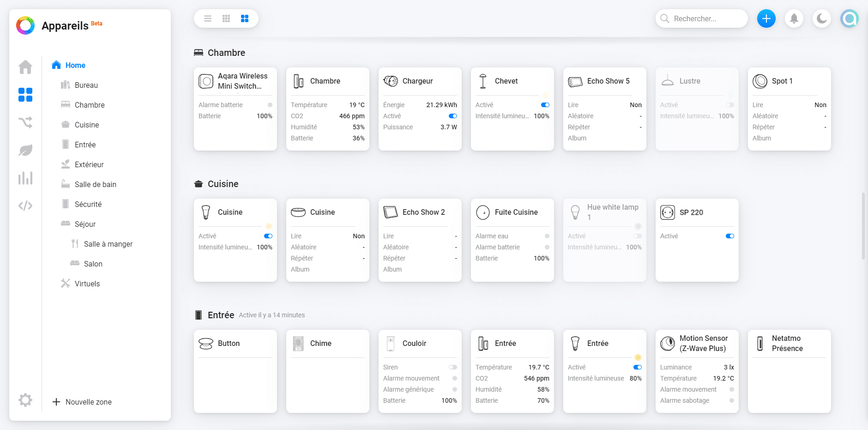Open the Home dashboard sidebar icon
Image resolution: width=868 pixels, height=430 pixels.
[25, 67]
